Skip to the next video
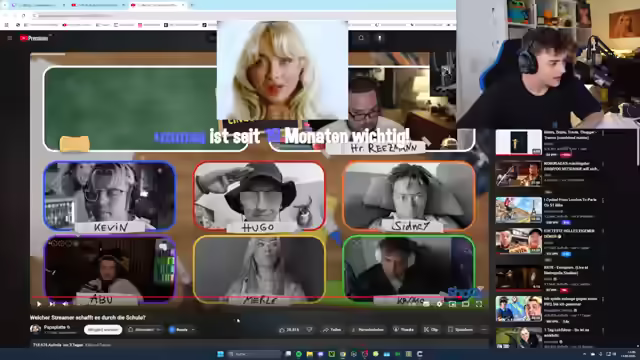The height and width of the screenshot is (360, 640). (52, 304)
